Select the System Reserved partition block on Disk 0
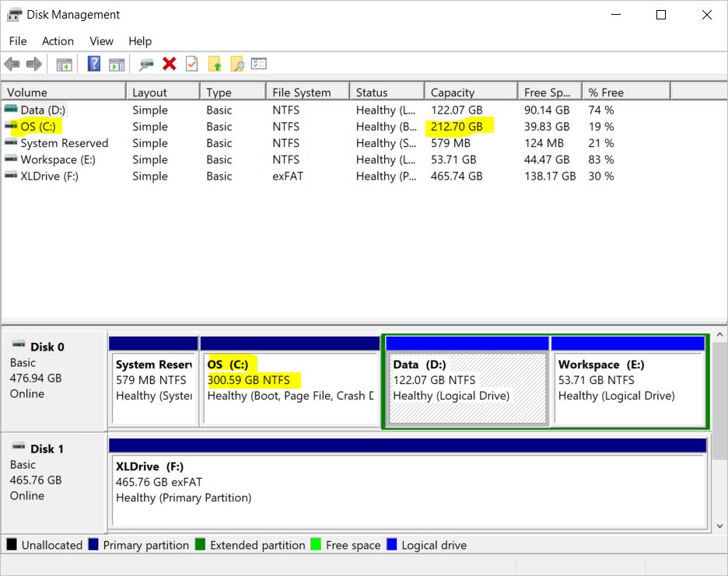Screen dimensions: 728x576 pos(153,381)
